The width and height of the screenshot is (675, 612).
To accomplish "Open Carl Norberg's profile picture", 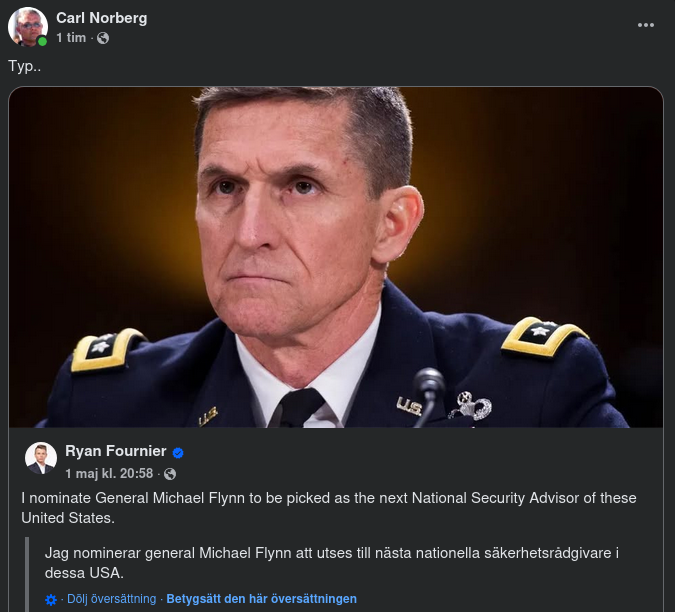I will 27,27.
